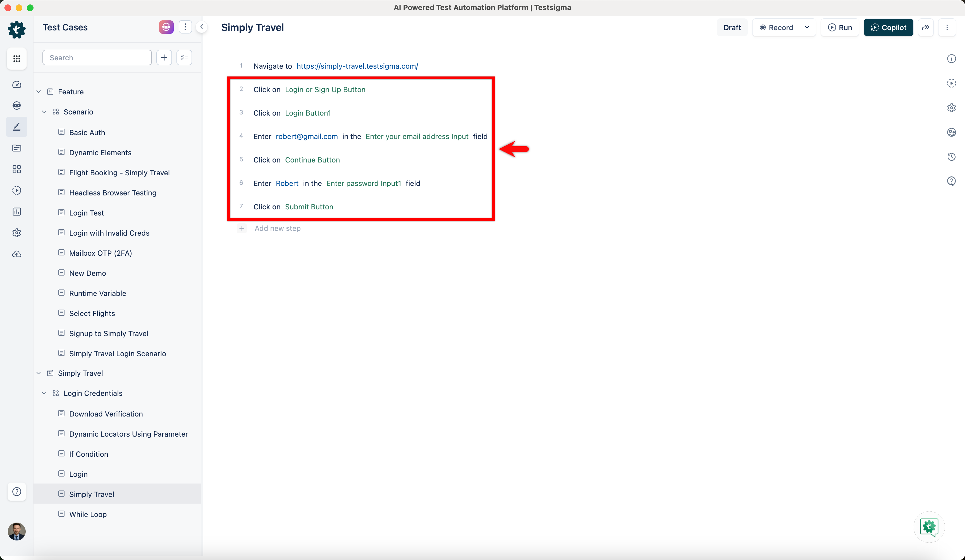Open the Mailbox OTP (2FA) test case
Image resolution: width=965 pixels, height=560 pixels.
100,253
